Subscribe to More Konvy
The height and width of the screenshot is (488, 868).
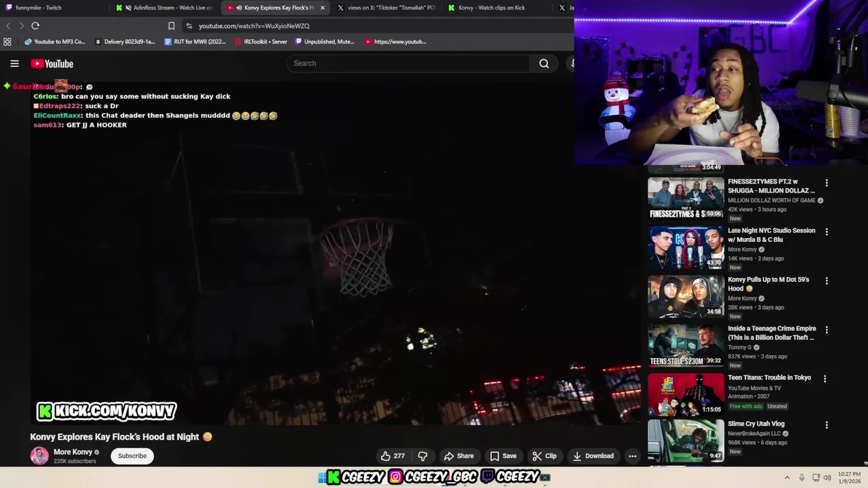tap(132, 456)
